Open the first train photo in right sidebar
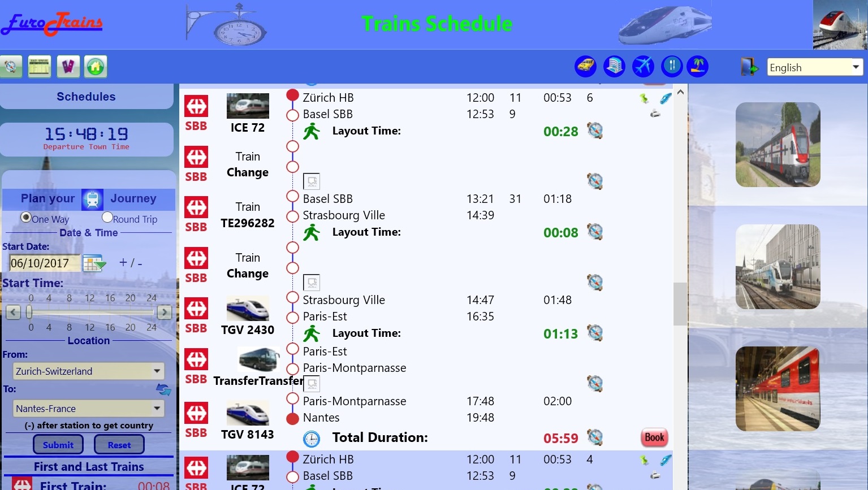 [778, 145]
